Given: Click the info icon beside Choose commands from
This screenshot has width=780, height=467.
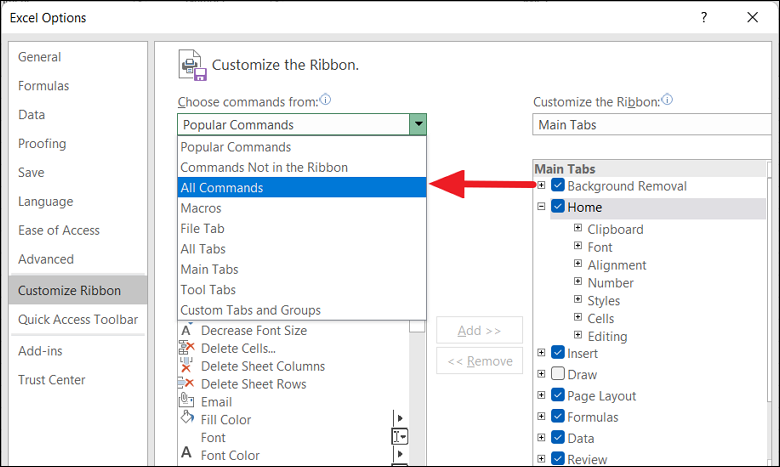Looking at the screenshot, I should tap(325, 99).
